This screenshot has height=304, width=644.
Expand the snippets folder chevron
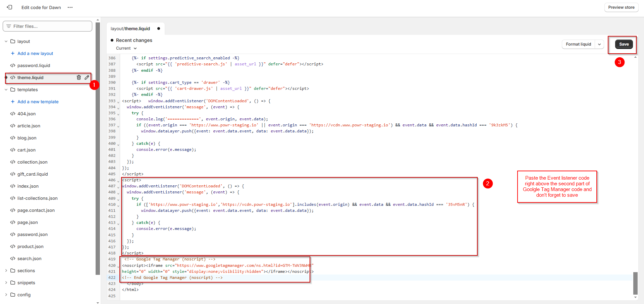[x=6, y=283]
